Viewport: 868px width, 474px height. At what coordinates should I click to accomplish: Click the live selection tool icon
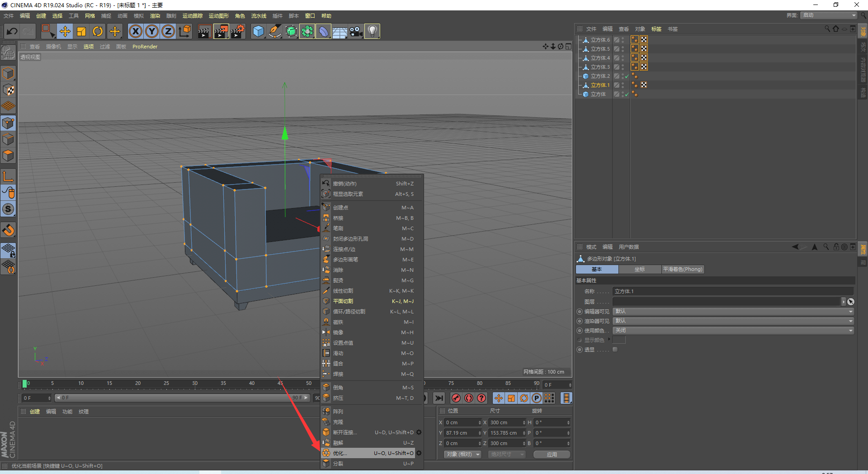tap(48, 31)
